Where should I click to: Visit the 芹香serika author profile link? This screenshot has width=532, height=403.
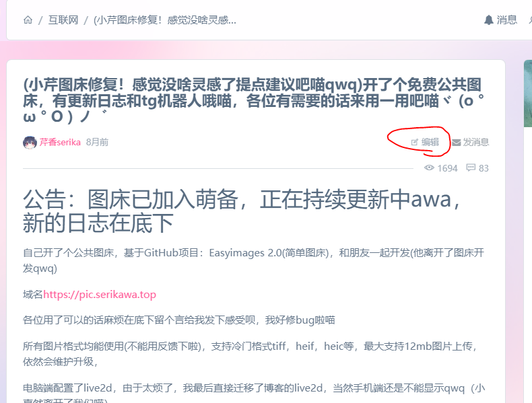point(60,142)
